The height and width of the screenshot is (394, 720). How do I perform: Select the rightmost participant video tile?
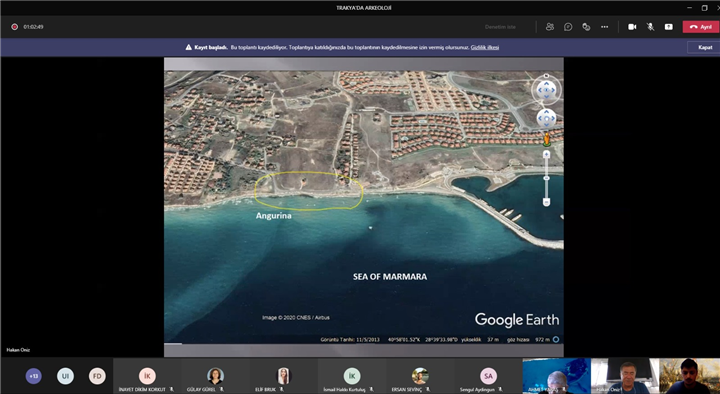(690, 376)
